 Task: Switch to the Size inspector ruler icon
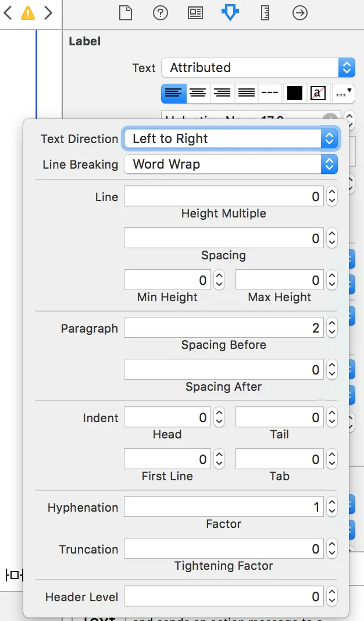pyautogui.click(x=265, y=12)
